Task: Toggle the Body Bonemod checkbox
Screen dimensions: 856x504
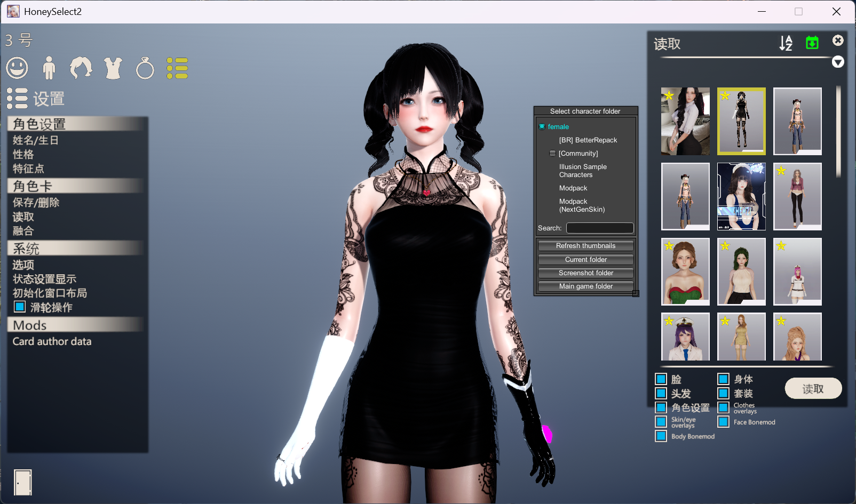Action: [x=661, y=436]
